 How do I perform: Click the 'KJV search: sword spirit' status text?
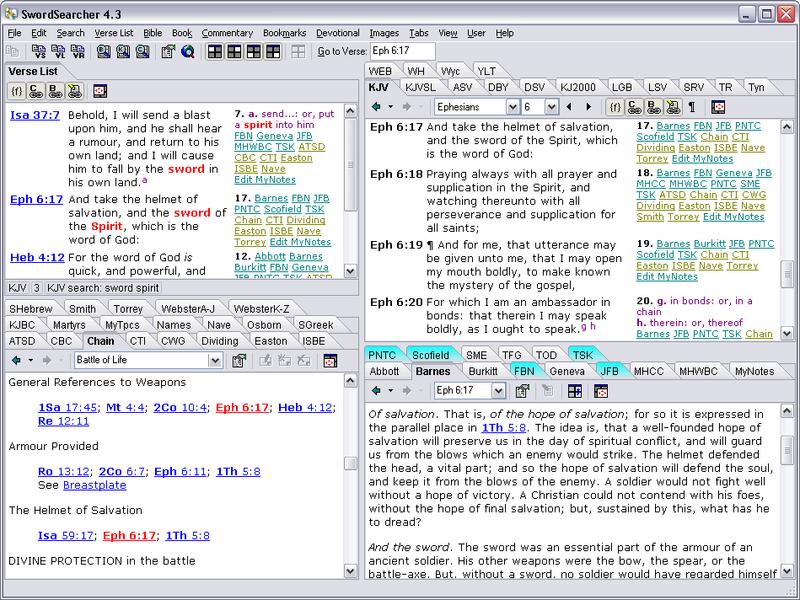coord(103,288)
